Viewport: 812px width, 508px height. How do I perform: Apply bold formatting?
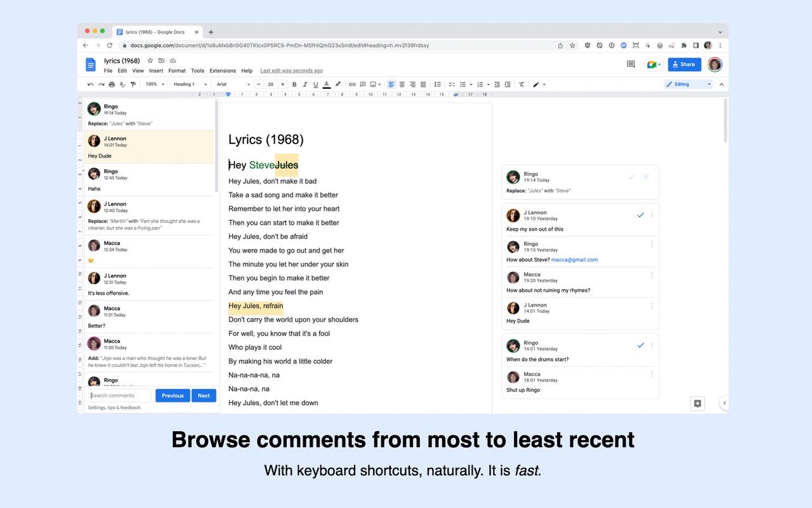click(294, 84)
